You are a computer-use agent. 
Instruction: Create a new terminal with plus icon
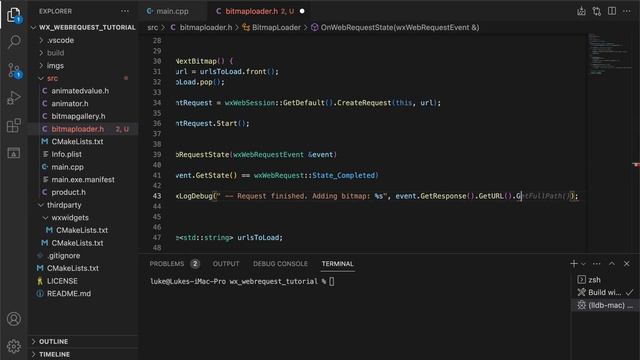pos(573,264)
